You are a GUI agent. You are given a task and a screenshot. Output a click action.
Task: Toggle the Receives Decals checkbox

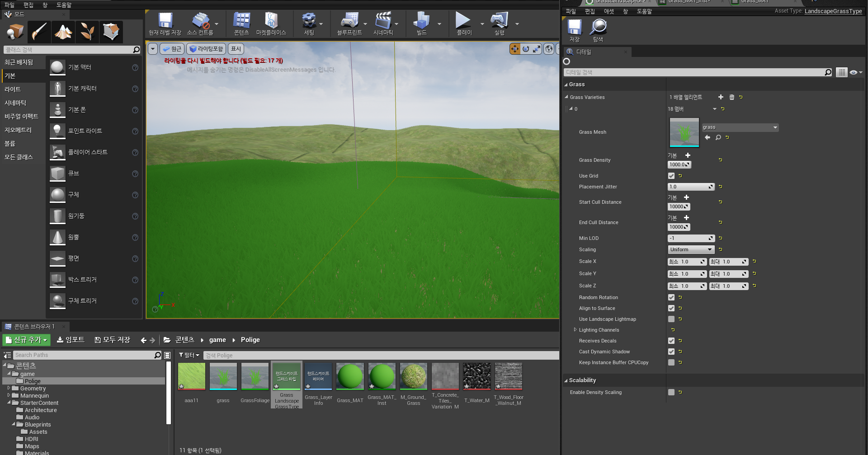pos(671,341)
